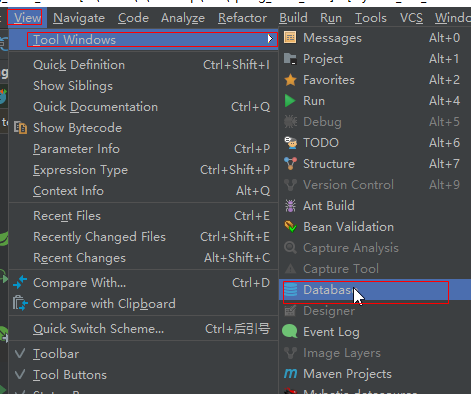Image resolution: width=471 pixels, height=394 pixels.
Task: Click the Ctrl+Shift+I shortcut text
Action: tap(237, 65)
